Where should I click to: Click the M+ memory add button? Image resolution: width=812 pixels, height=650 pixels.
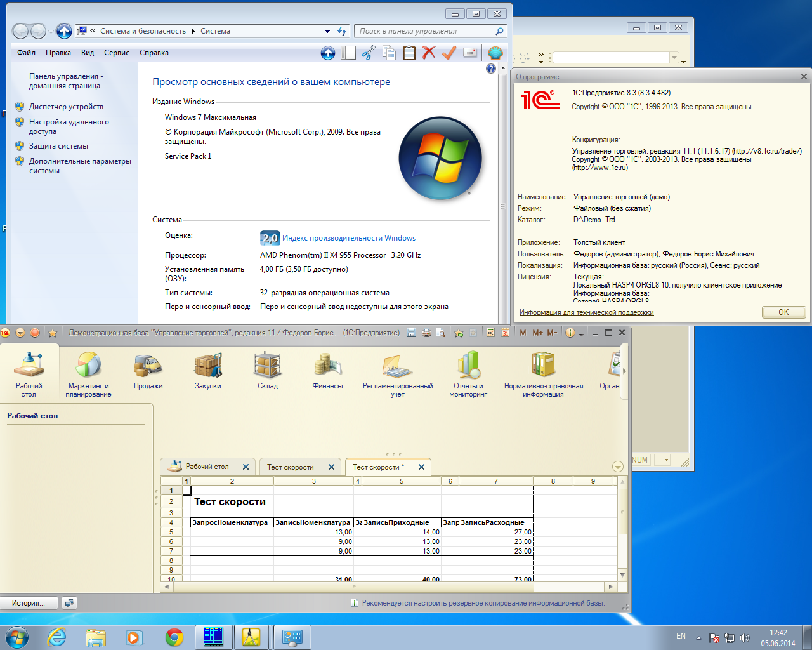pyautogui.click(x=537, y=333)
